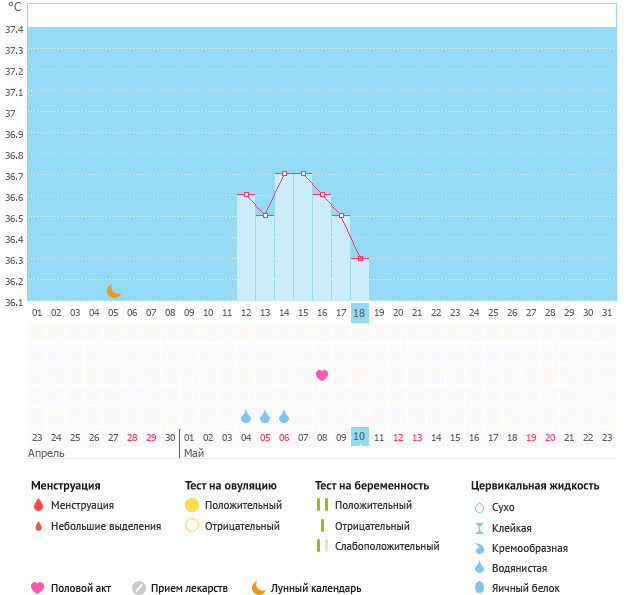626x595 pixels.
Task: Click the crescent moon icon on the chart
Action: pyautogui.click(x=114, y=291)
